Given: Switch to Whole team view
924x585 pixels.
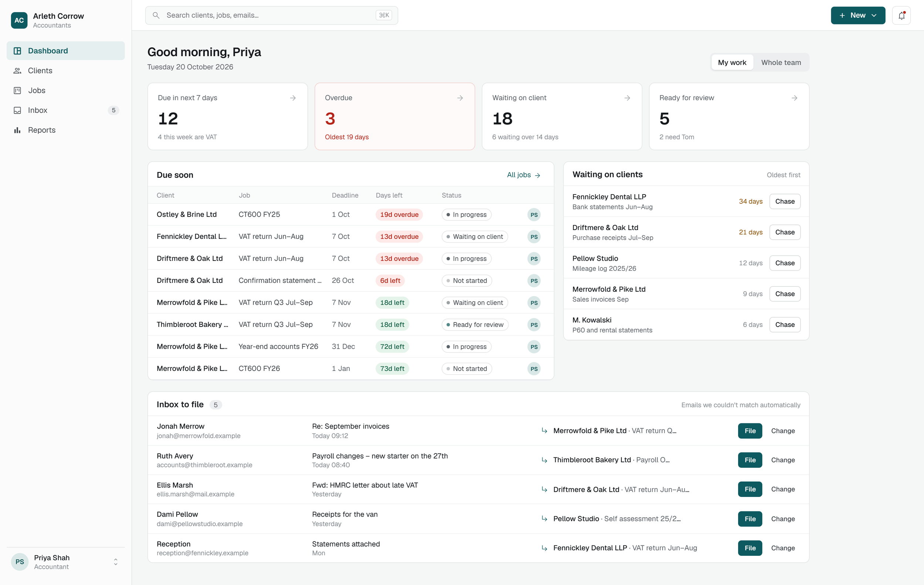Looking at the screenshot, I should click(781, 62).
